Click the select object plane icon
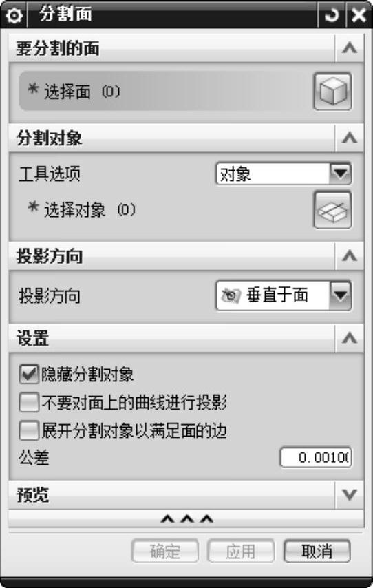373x588 pixels. 332,210
